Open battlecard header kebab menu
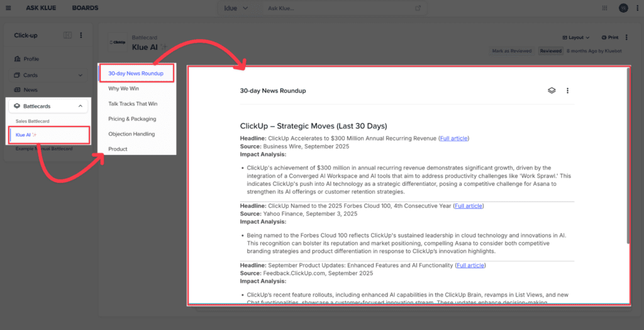This screenshot has height=330, width=644. click(x=626, y=37)
